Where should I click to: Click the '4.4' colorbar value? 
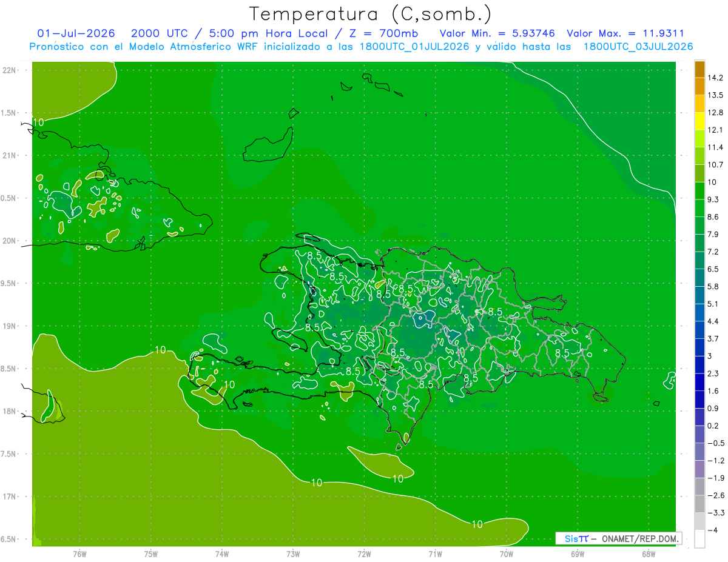[x=713, y=321]
